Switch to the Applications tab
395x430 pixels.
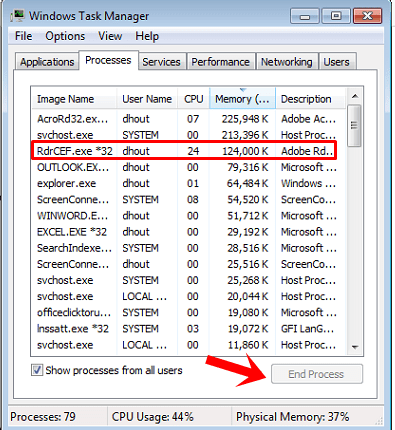coord(47,62)
